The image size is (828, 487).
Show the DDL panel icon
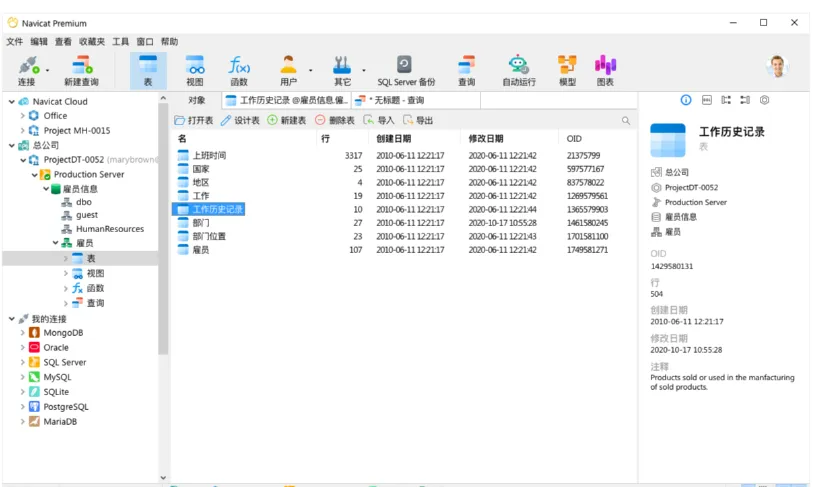point(707,100)
